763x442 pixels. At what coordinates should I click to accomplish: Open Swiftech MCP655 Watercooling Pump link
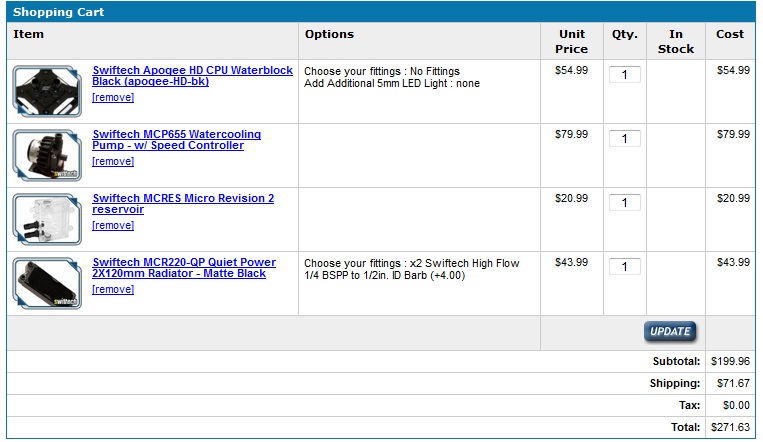click(x=177, y=140)
